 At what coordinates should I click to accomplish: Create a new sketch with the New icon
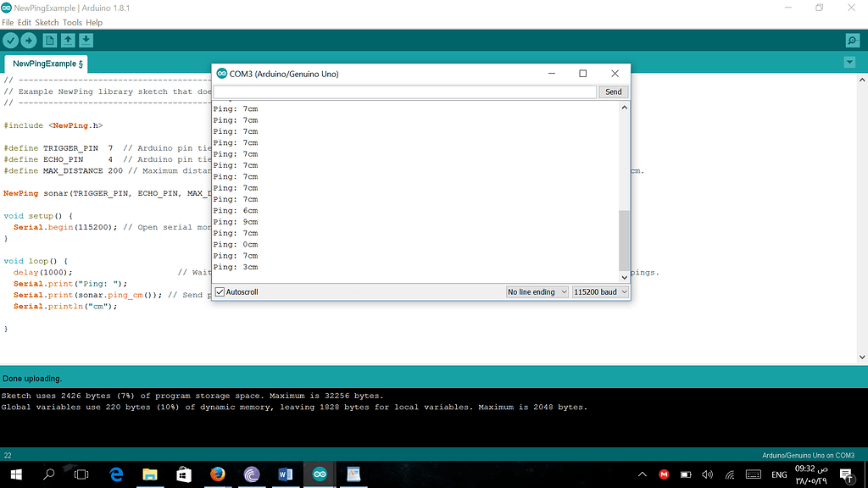tap(48, 39)
